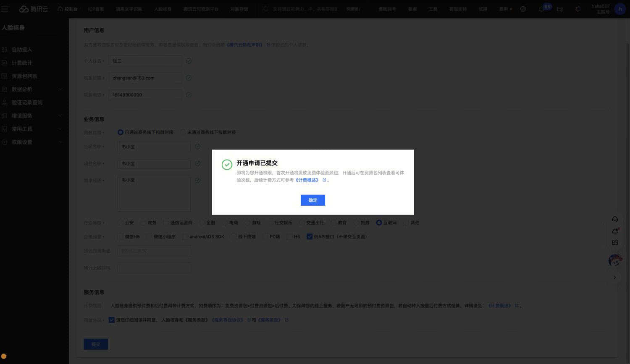The image size is (630, 364).
Task: Click the 增值服务 sidebar icon
Action: (5, 116)
